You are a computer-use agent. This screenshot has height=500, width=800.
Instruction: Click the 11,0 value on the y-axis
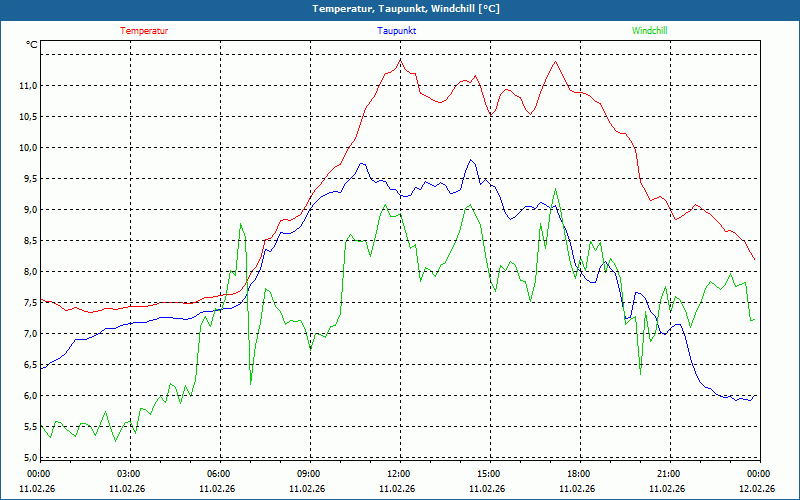(x=27, y=86)
